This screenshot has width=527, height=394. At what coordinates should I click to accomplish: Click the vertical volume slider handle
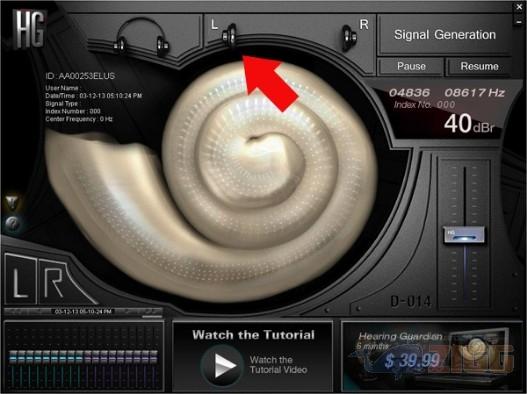[x=464, y=235]
